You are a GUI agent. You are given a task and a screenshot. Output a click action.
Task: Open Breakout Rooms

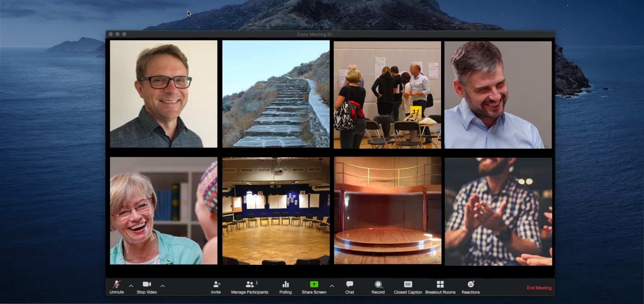tap(440, 287)
